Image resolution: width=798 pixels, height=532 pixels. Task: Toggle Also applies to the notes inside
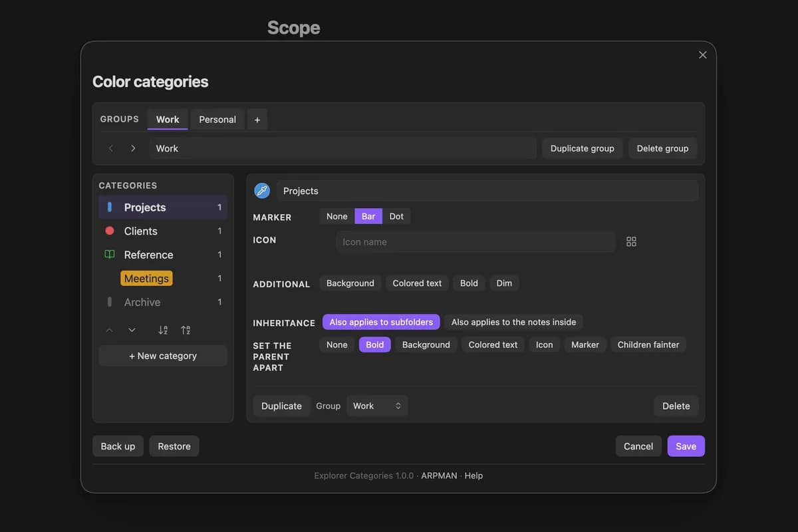coord(513,322)
